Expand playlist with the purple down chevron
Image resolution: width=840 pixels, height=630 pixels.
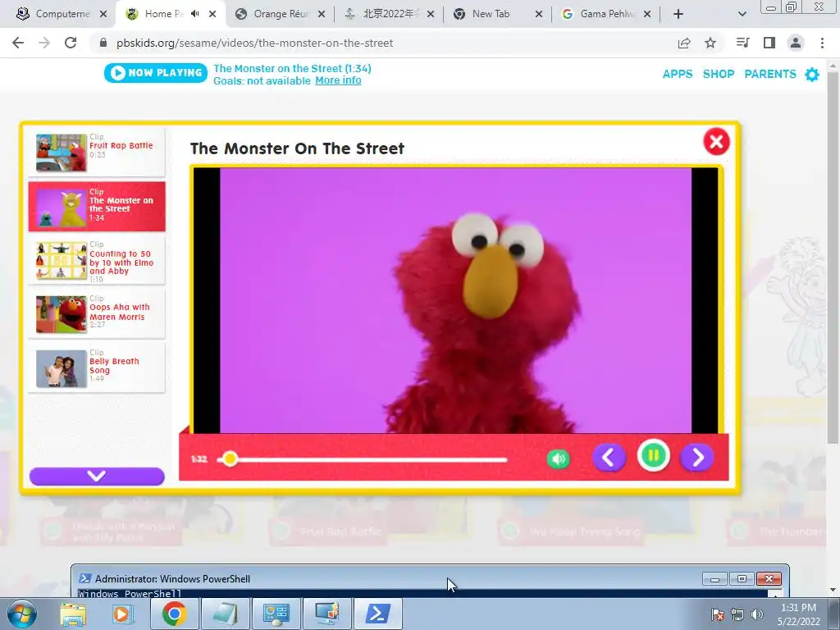click(x=97, y=477)
